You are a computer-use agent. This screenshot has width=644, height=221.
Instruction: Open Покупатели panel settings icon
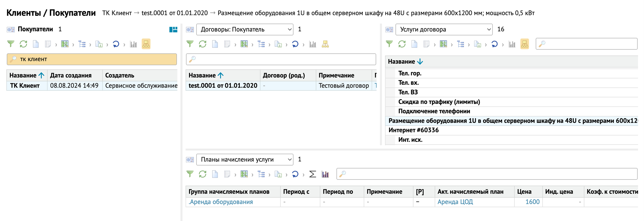pyautogui.click(x=11, y=29)
